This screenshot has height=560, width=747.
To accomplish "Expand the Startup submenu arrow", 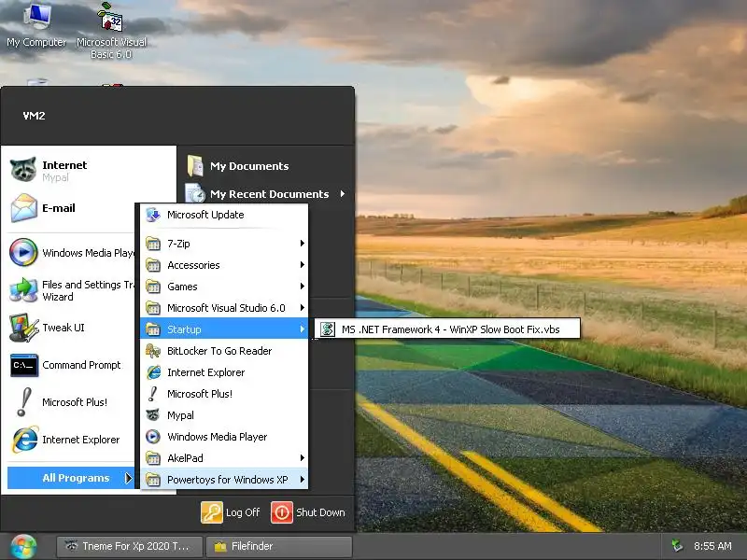I will point(302,329).
